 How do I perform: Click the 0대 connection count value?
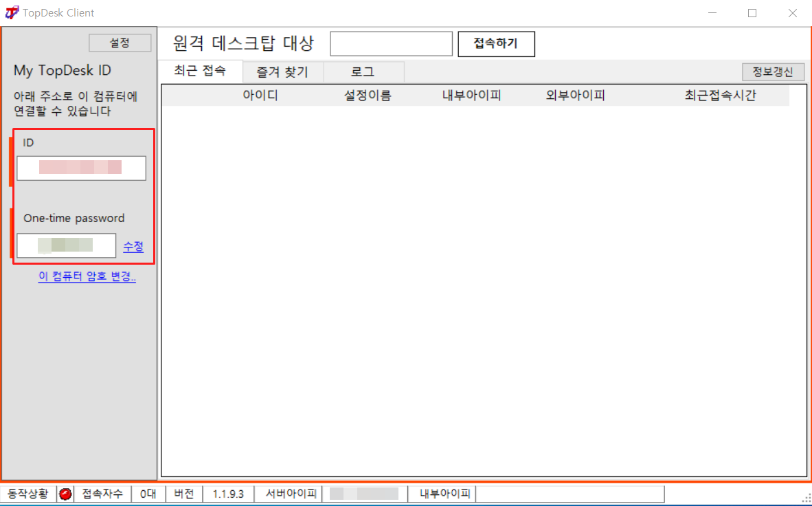(x=148, y=494)
